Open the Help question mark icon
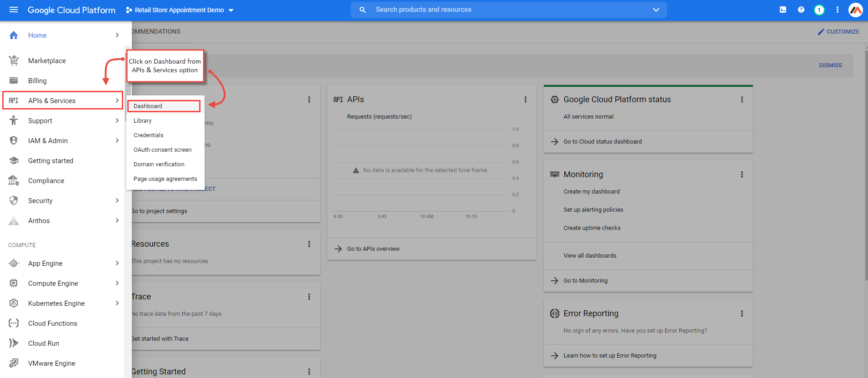The image size is (868, 378). click(x=801, y=10)
